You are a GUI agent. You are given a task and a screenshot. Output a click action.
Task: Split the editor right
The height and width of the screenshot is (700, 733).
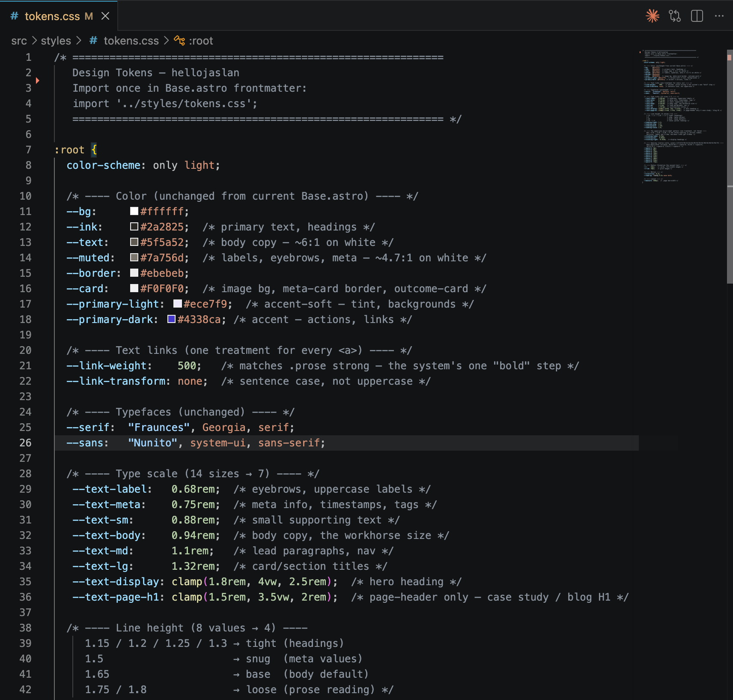tap(697, 16)
